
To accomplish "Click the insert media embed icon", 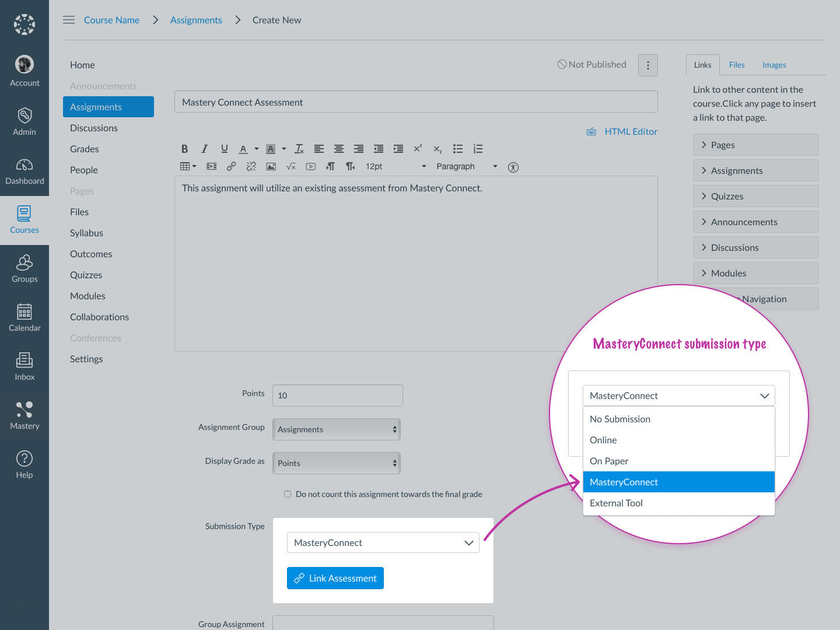I will tap(211, 166).
